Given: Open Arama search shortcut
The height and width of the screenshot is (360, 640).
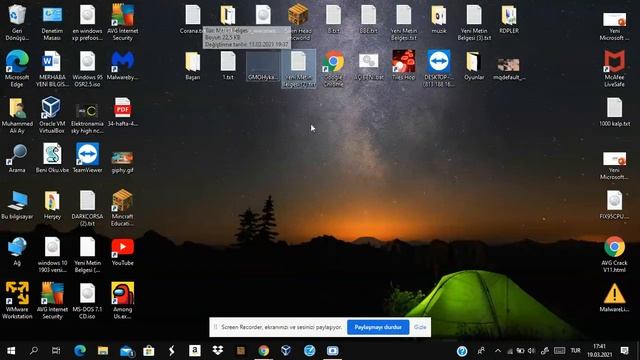Looking at the screenshot, I should click(17, 158).
